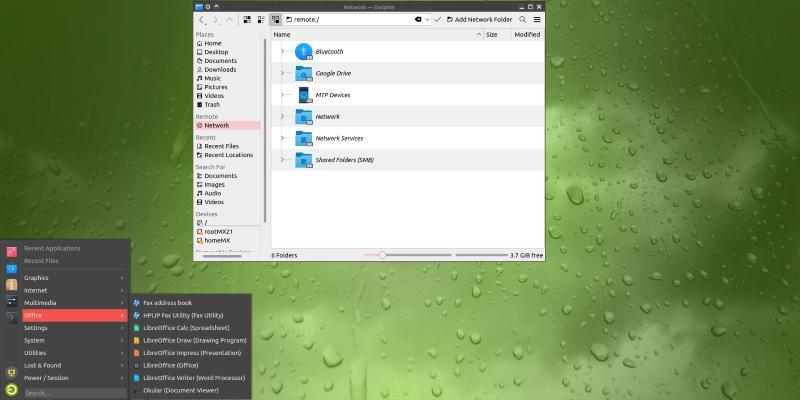Select rootMX21 under Devices
The image size is (800, 400).
point(228,232)
